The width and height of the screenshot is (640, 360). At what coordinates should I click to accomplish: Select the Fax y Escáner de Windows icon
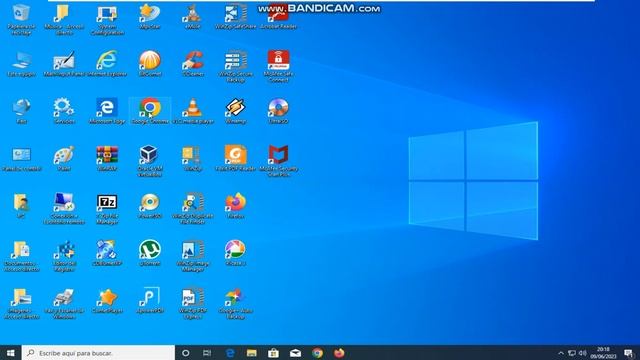click(x=64, y=303)
